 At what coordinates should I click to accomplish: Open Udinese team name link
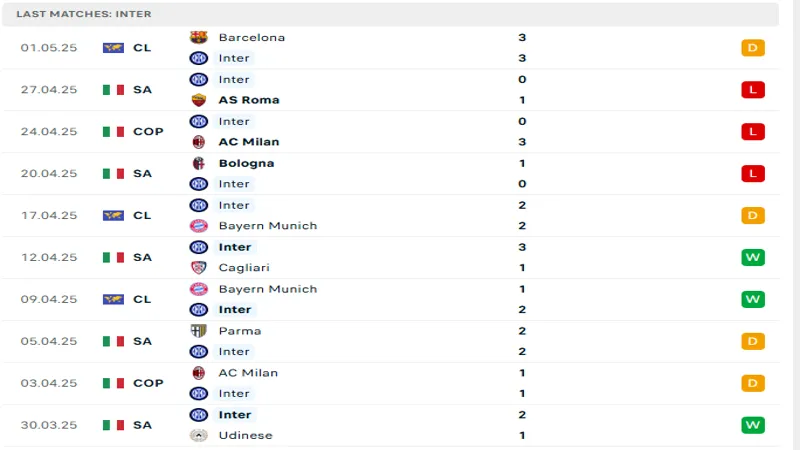[245, 435]
